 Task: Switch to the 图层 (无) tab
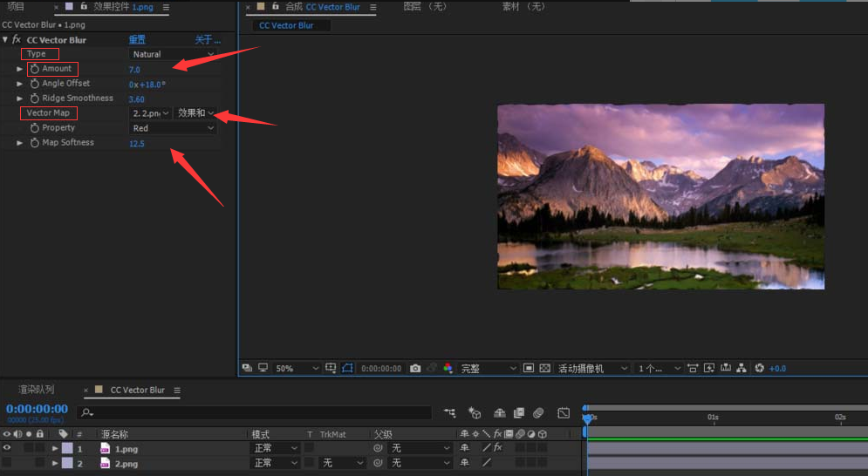tap(425, 7)
